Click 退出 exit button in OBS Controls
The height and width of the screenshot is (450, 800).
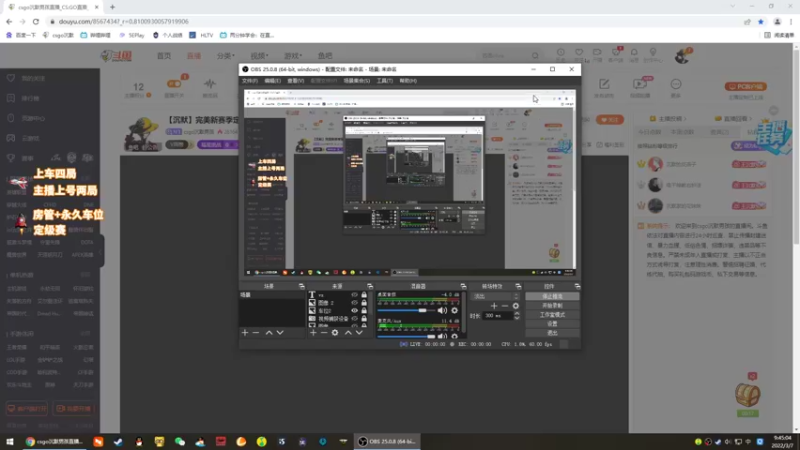pos(552,333)
